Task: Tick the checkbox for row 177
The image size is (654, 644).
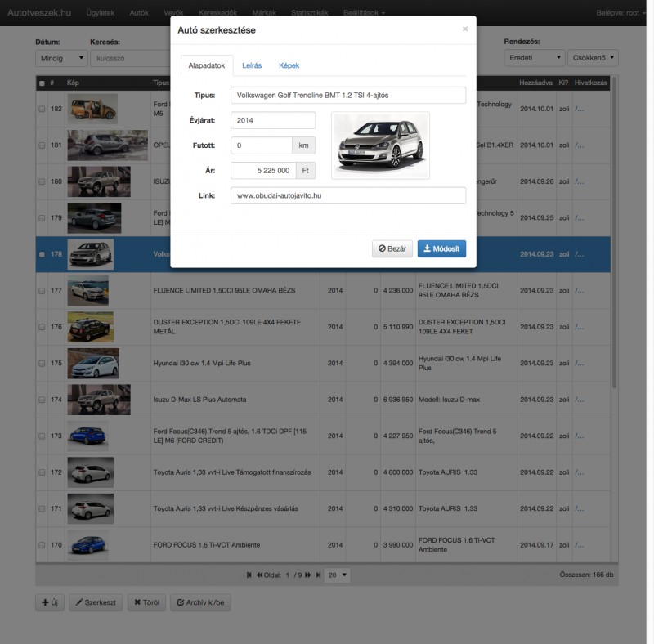Action: coord(42,290)
